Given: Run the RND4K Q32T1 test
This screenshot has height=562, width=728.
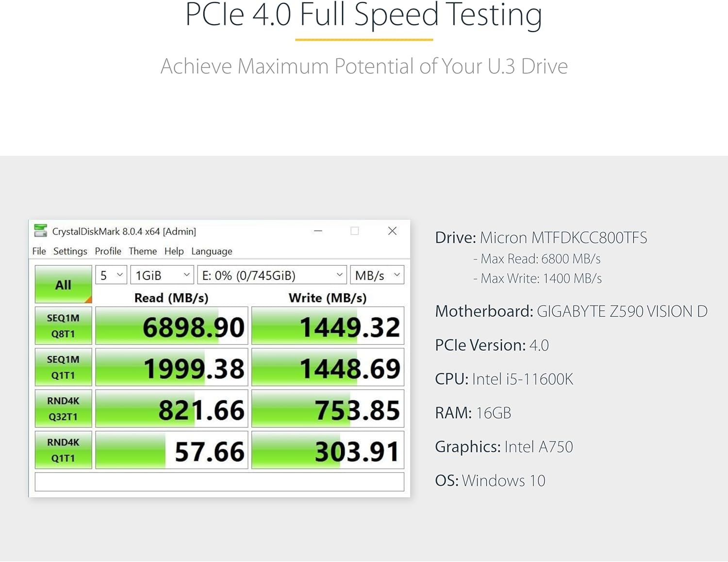Looking at the screenshot, I should (63, 409).
